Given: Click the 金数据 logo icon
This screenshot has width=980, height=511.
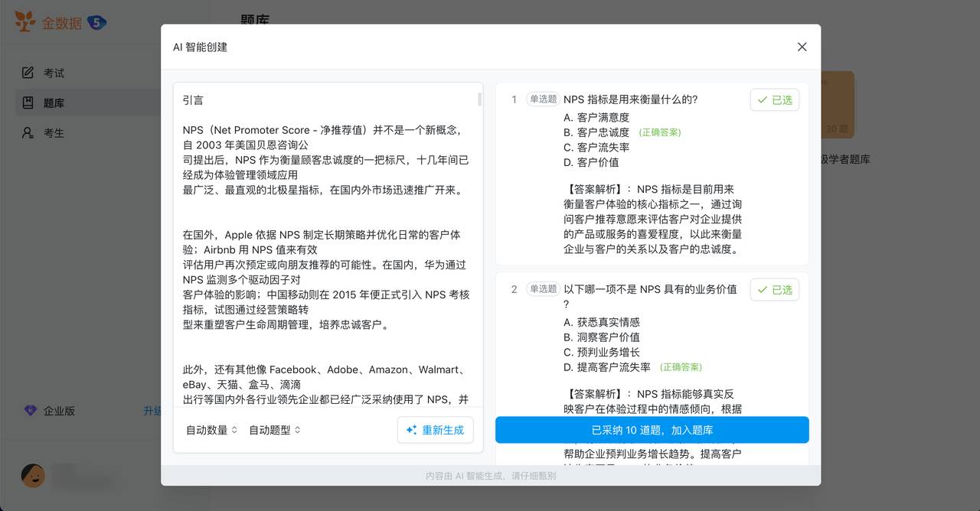Looking at the screenshot, I should [x=24, y=22].
